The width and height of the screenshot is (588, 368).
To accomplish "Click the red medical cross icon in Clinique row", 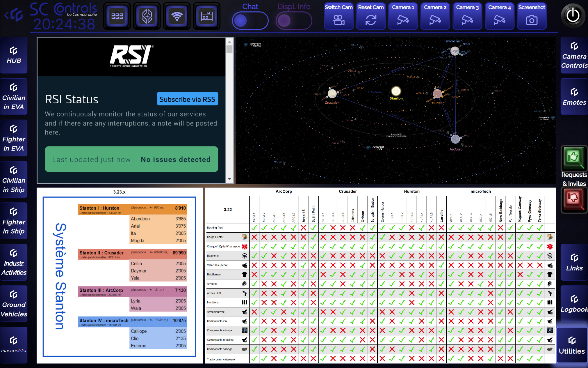I will [245, 247].
